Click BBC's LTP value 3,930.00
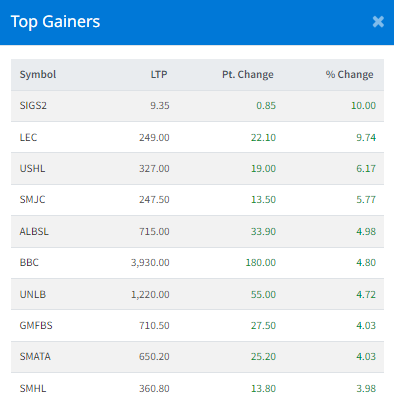 click(150, 263)
